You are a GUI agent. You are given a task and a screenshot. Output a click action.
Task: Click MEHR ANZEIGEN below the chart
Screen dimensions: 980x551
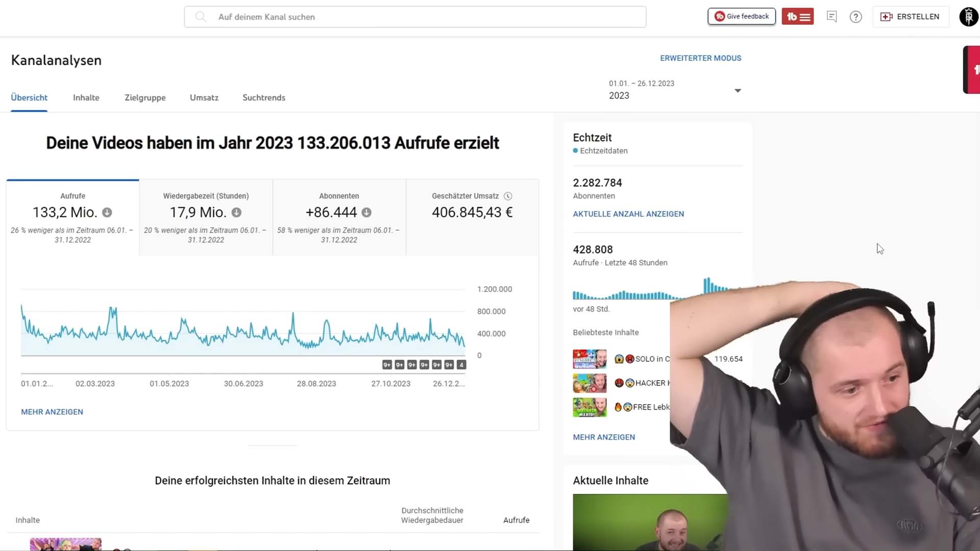(52, 412)
